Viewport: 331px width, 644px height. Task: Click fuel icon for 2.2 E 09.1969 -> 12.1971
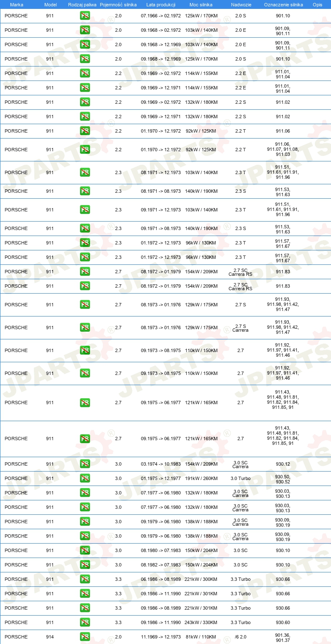click(x=85, y=88)
